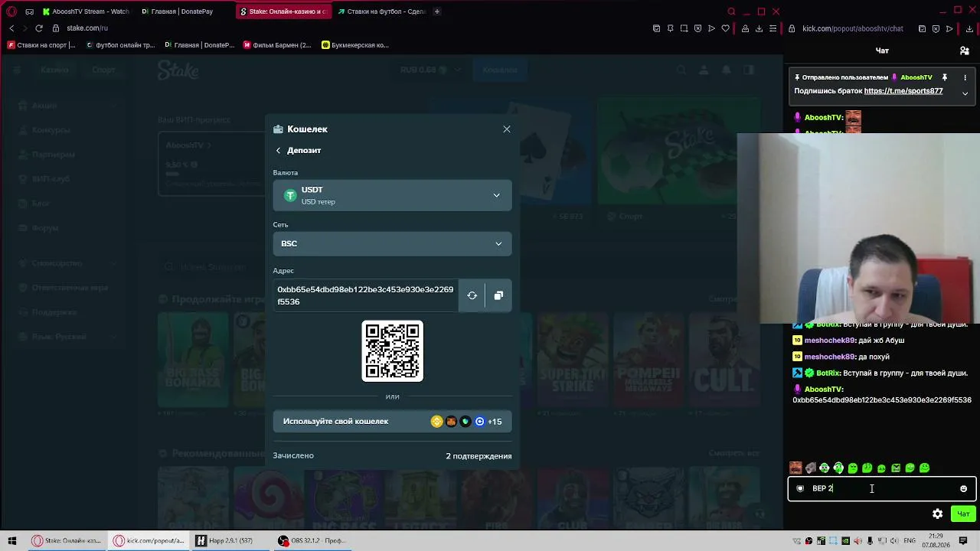Screen dimensions: 980x551
Task: Open Букмекерская ко... bookmark
Action: (x=355, y=45)
